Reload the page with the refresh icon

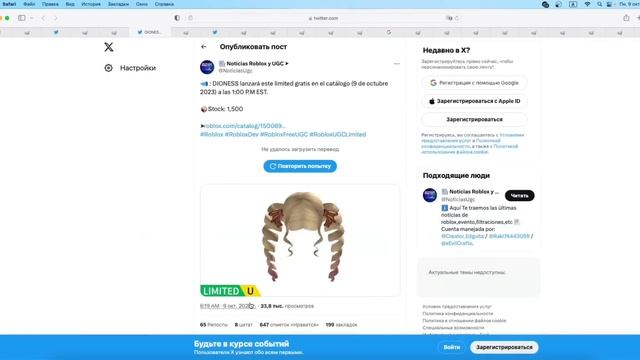pyautogui.click(x=456, y=18)
